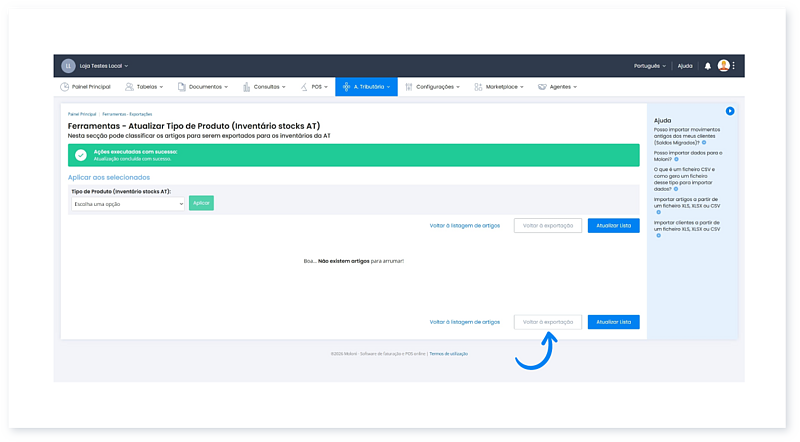Click Voltar à exportação below the empty-articles message

(547, 322)
